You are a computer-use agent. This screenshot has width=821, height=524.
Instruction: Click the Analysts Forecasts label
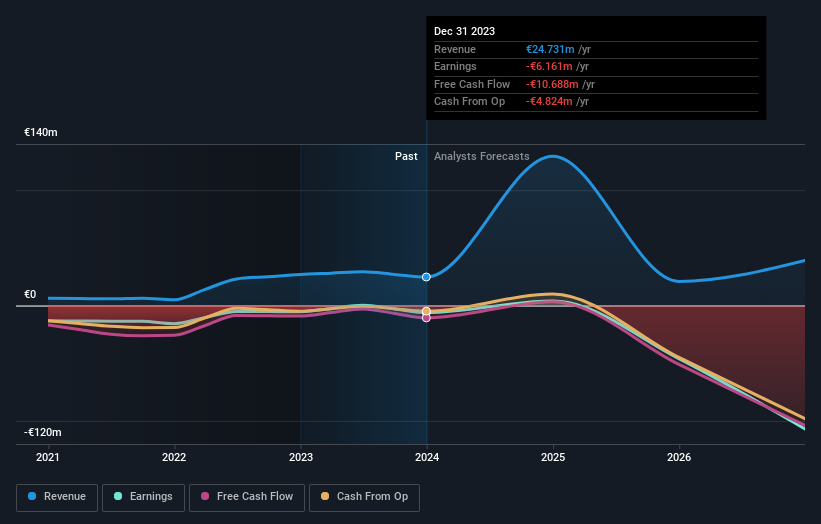point(482,157)
